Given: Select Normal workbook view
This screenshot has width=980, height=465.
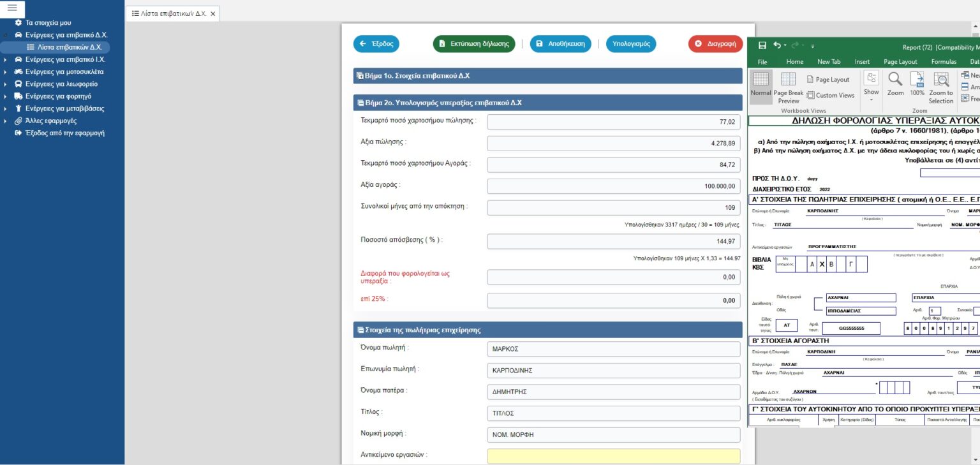Looking at the screenshot, I should click(x=761, y=84).
